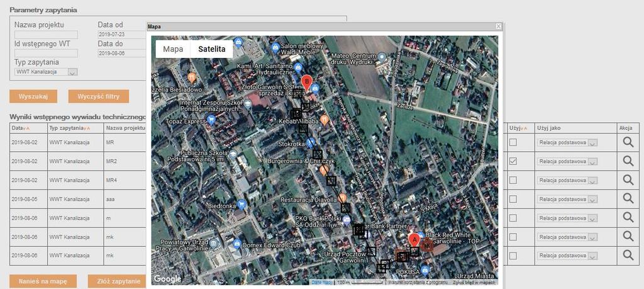Click the Wyczyść filtry button

(99, 96)
